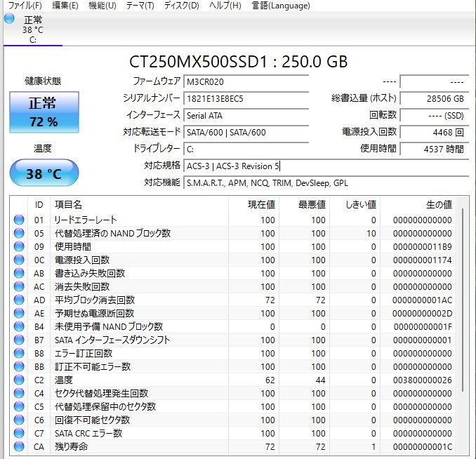476x459 pixels.
Task: Click the 項目名 column header
Action: click(x=139, y=205)
